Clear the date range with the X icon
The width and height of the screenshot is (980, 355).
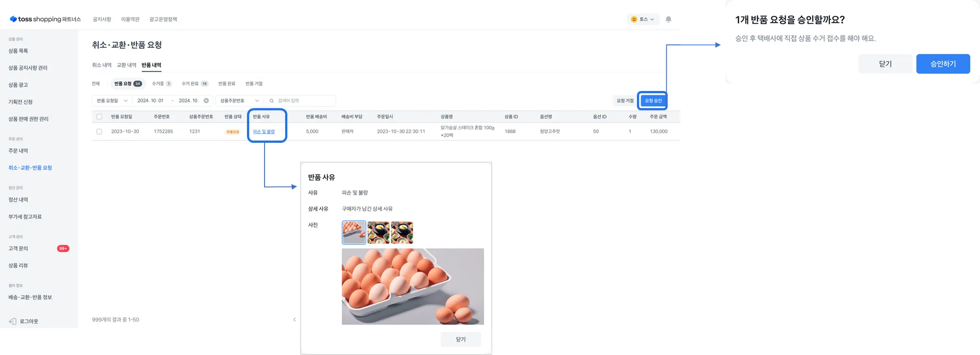point(206,101)
